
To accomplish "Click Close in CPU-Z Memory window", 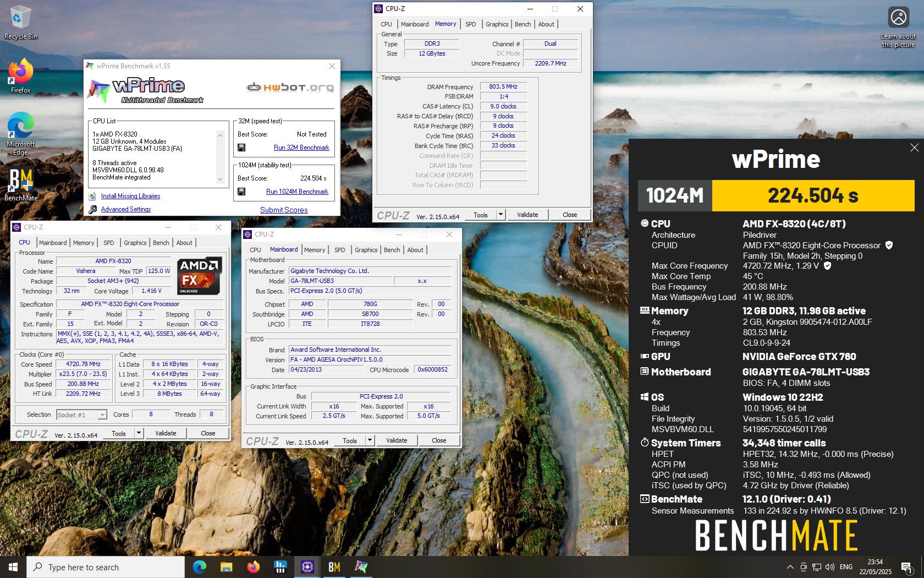I will (570, 215).
